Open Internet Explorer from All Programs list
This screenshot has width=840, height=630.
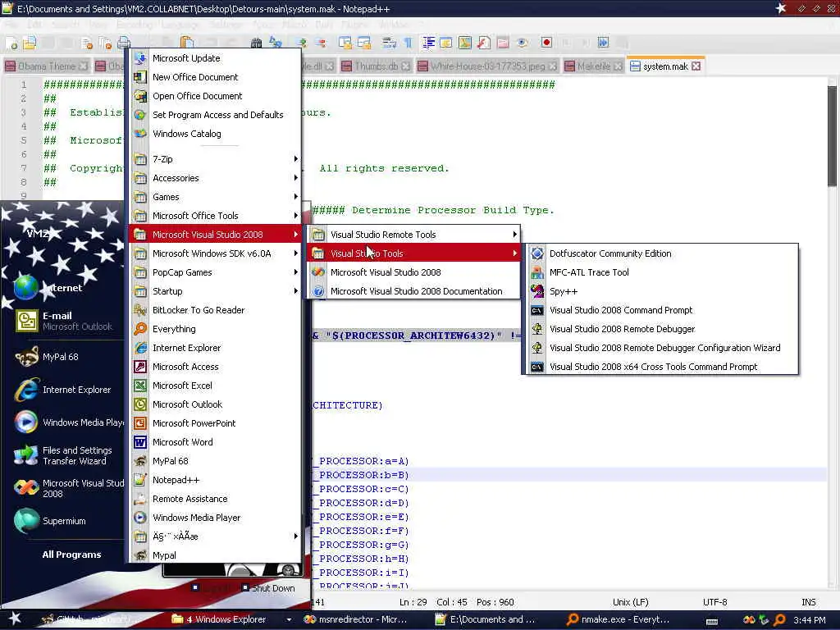point(214,348)
